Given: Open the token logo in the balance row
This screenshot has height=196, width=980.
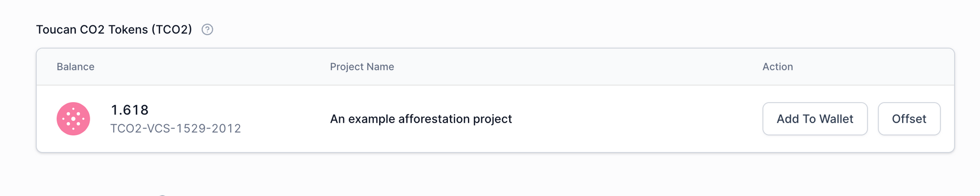Looking at the screenshot, I should click(x=73, y=119).
